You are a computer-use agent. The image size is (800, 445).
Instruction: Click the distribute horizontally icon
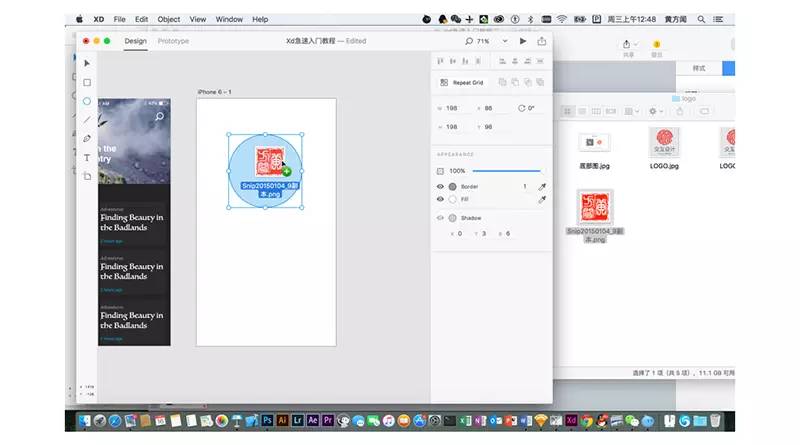pyautogui.click(x=540, y=61)
